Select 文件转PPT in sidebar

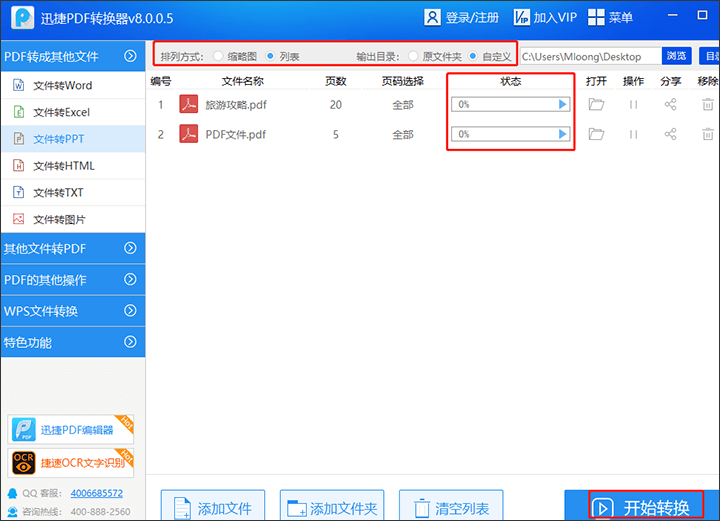pyautogui.click(x=73, y=139)
